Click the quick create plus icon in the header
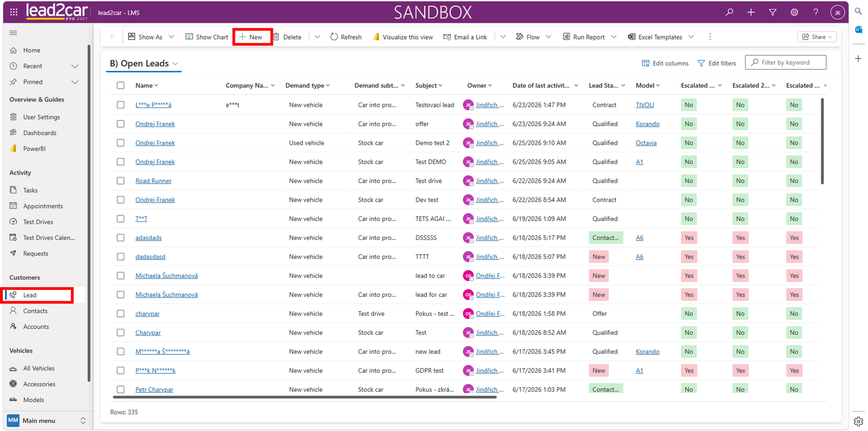The width and height of the screenshot is (868, 431). (751, 12)
